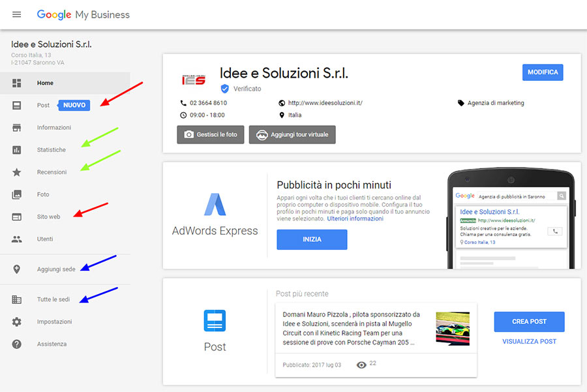Open Assistenza
587x392 pixels.
click(52, 344)
